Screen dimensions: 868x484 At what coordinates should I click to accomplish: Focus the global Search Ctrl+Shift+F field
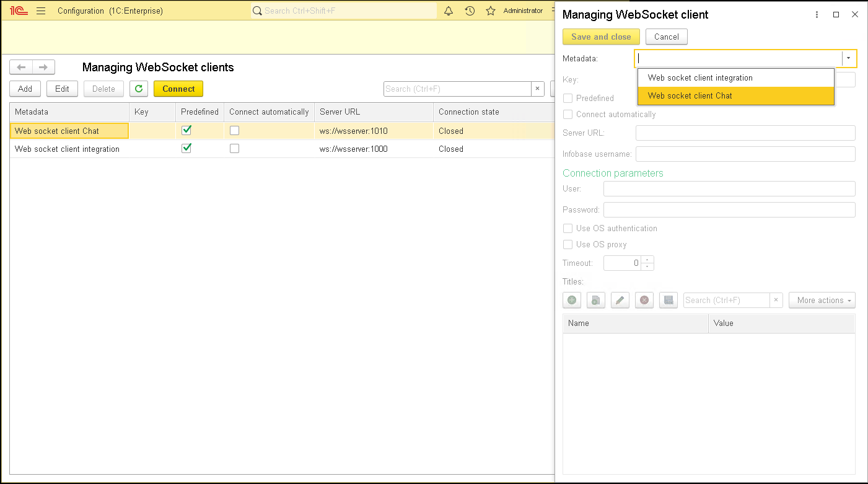(344, 11)
